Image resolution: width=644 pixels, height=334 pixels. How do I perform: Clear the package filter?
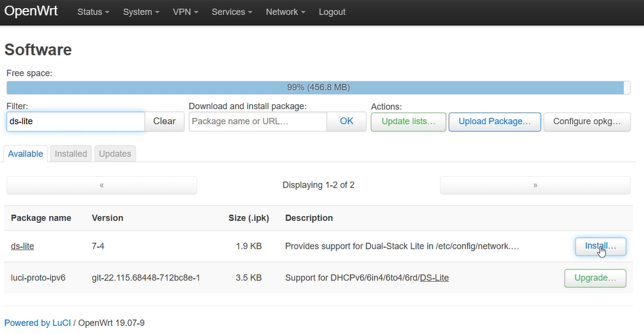point(164,121)
